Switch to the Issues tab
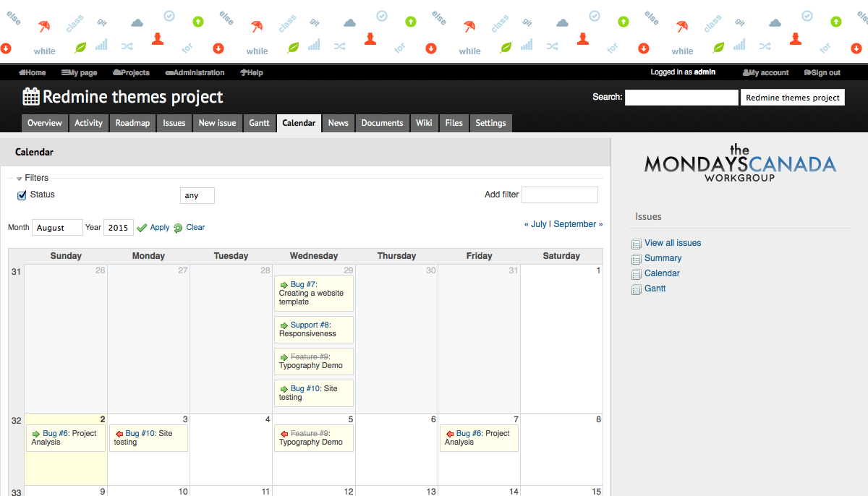Image resolution: width=868 pixels, height=496 pixels. point(174,123)
